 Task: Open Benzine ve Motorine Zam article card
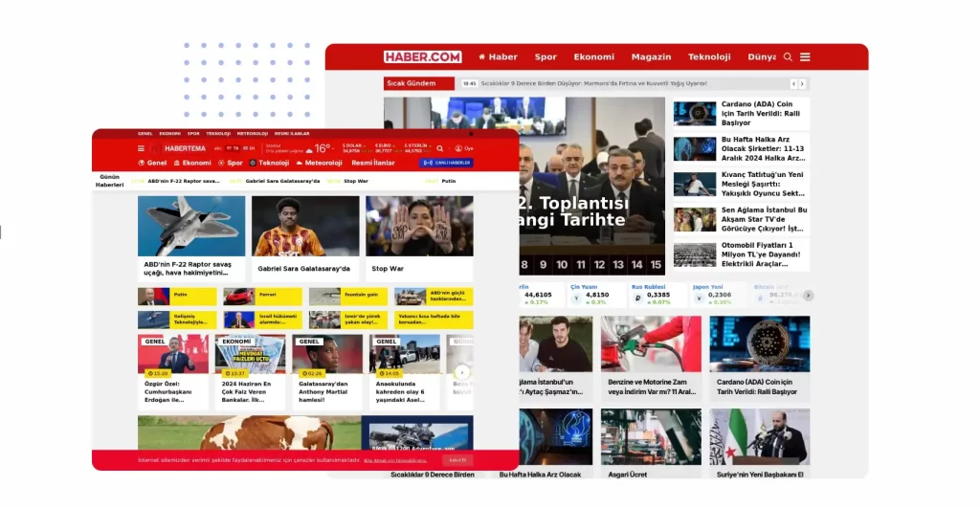click(x=651, y=358)
